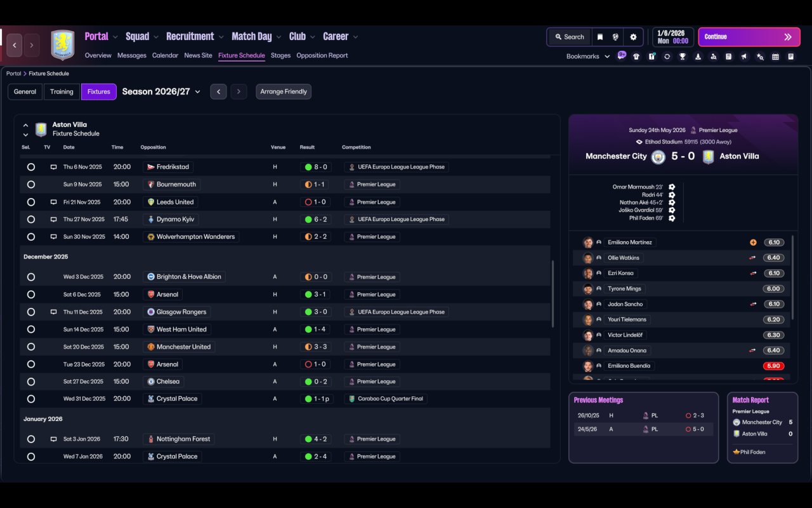Screen dimensions: 812x508
Task: Select the radio button for the Chelsea fixture
Action: 31,382
